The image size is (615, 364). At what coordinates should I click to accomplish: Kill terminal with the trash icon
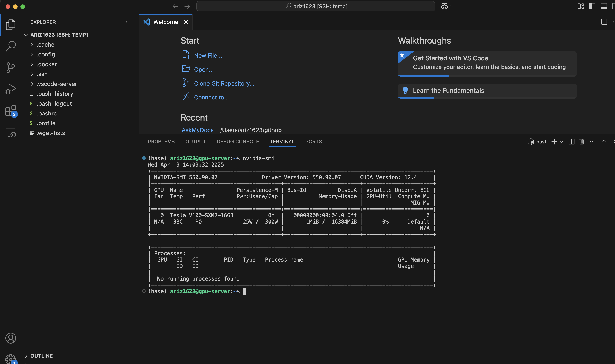pos(582,142)
